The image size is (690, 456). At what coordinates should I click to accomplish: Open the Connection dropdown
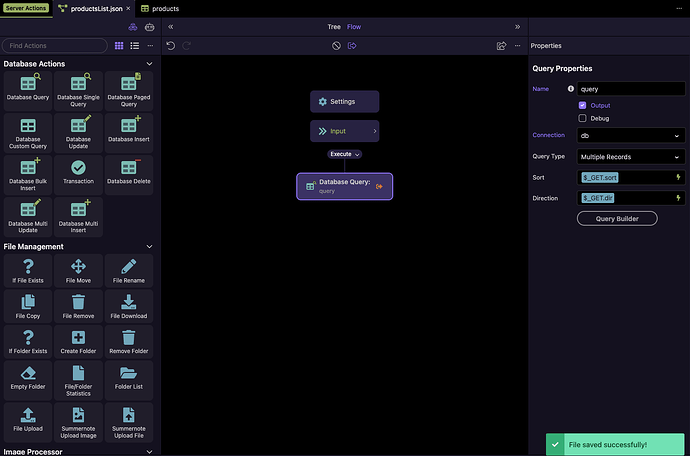click(630, 135)
